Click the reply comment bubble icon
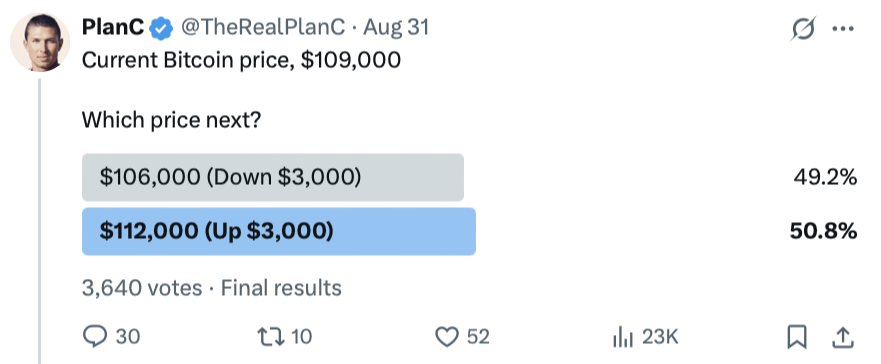This screenshot has height=364, width=881. pyautogui.click(x=94, y=336)
